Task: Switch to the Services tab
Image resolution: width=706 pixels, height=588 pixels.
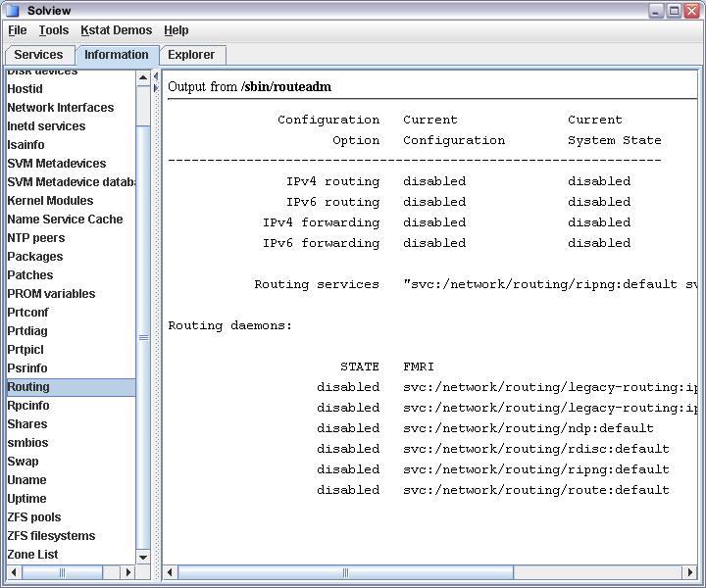Action: point(38,55)
